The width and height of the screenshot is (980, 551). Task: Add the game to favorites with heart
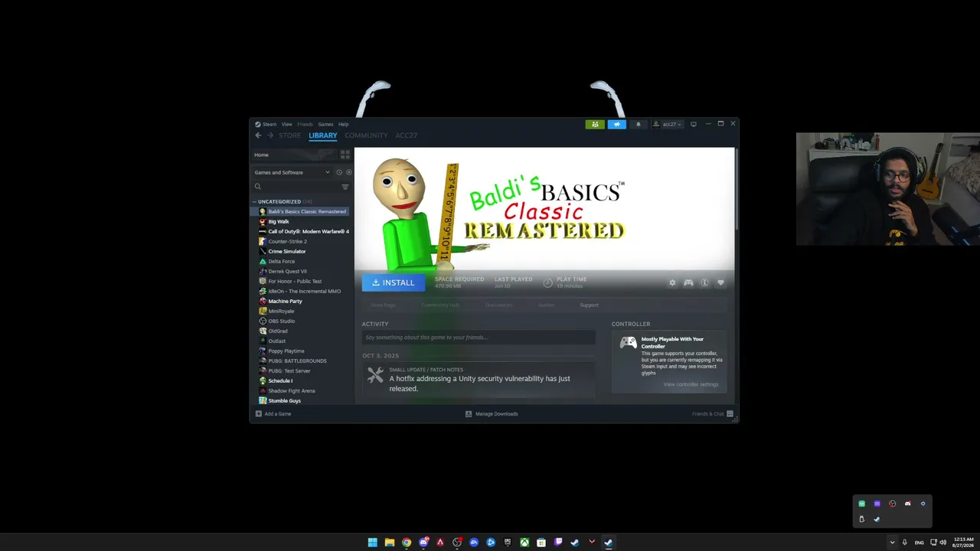[x=720, y=282]
